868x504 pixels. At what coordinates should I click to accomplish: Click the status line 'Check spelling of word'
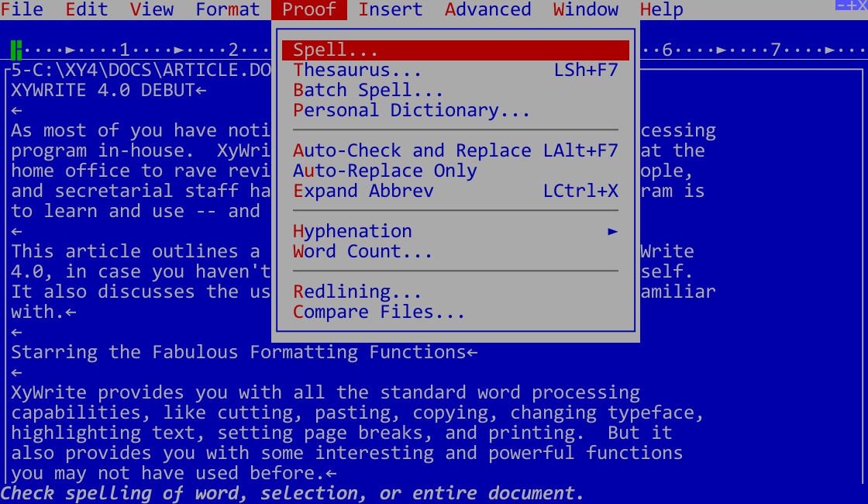click(292, 493)
